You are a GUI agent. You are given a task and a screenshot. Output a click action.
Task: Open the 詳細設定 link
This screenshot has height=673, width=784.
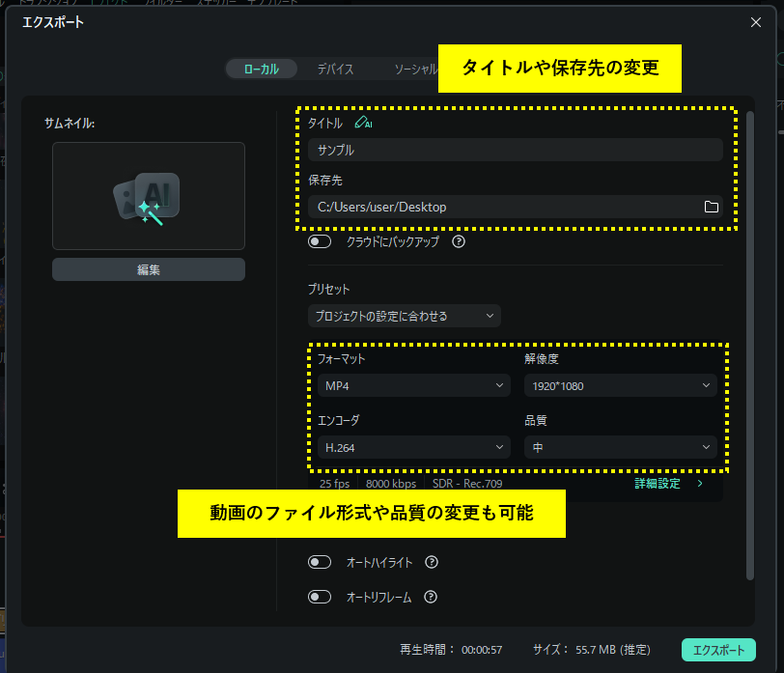(x=658, y=484)
